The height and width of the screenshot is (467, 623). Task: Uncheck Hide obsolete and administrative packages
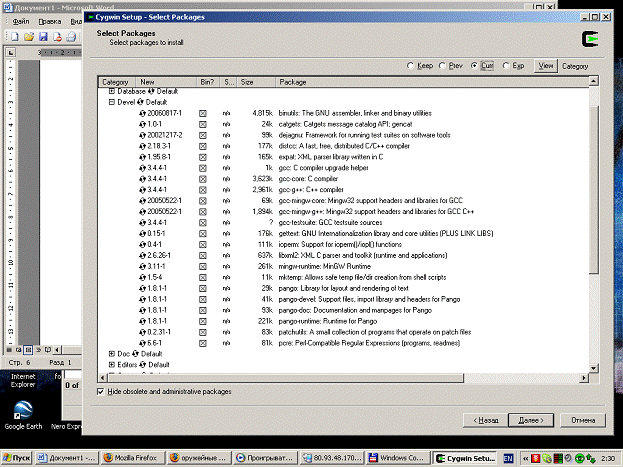[101, 391]
